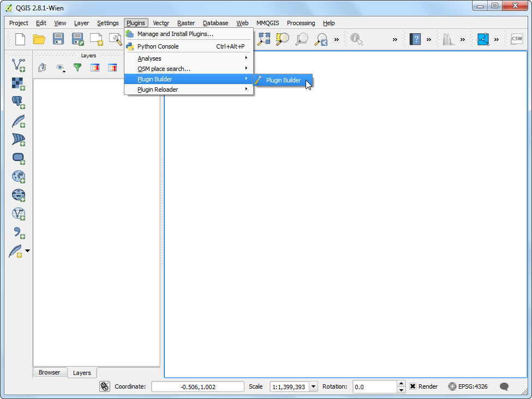Click Expand All icon in Layers panel
This screenshot has height=399, width=532.
tap(95, 68)
